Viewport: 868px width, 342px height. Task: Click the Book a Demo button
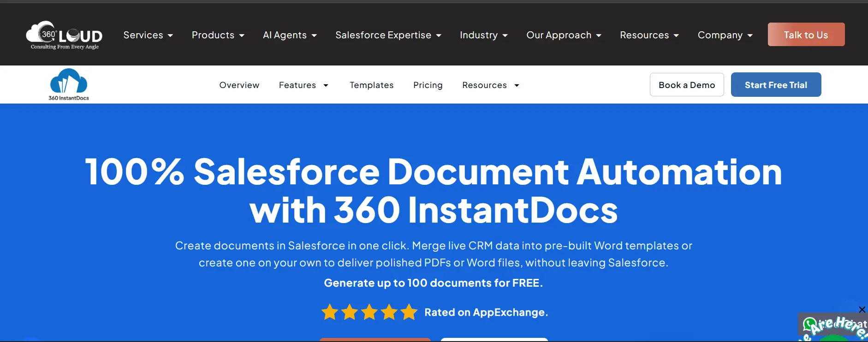(x=687, y=85)
